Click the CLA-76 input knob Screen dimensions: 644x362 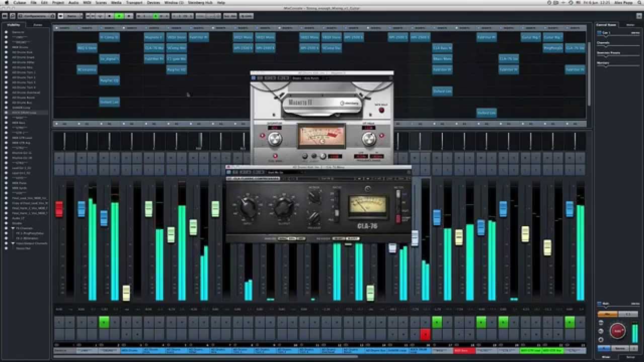tap(248, 207)
